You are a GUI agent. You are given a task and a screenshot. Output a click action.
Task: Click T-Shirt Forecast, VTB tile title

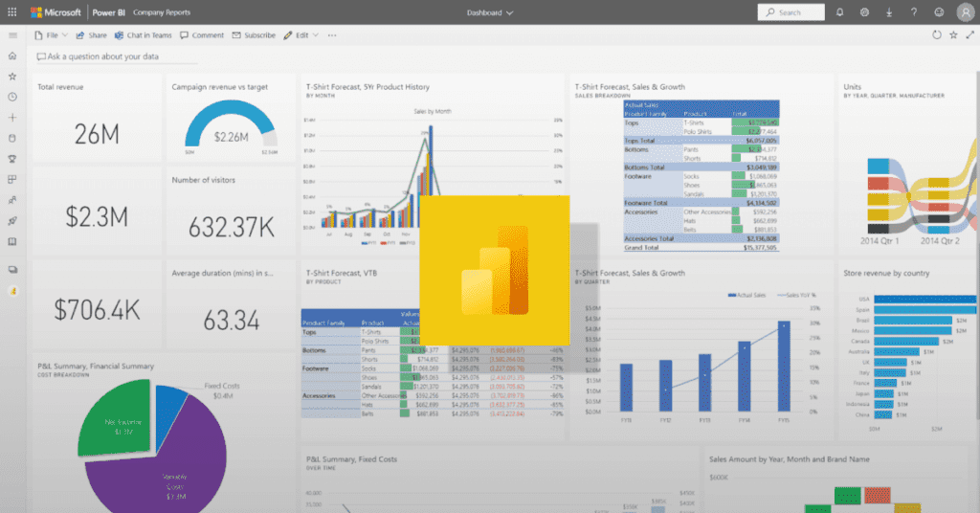342,273
